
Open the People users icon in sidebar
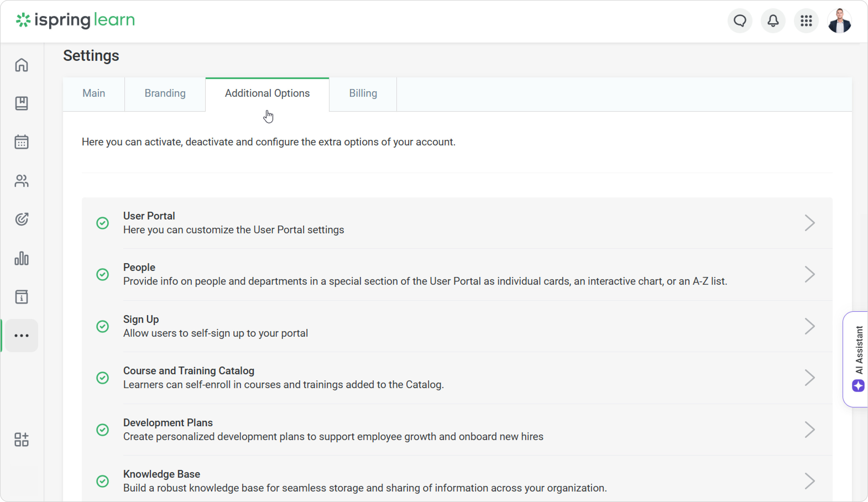click(x=21, y=181)
